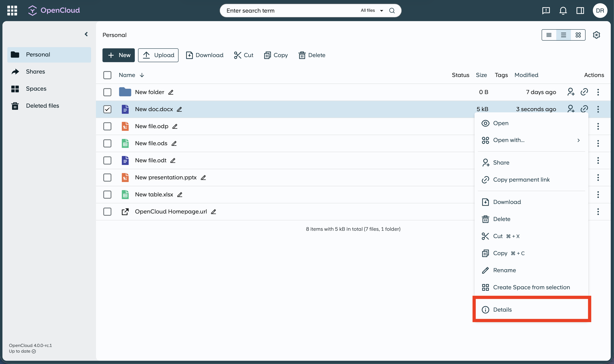Screen dimensions: 614x364
Task: Toggle the right sidebar panel icon
Action: tap(580, 11)
